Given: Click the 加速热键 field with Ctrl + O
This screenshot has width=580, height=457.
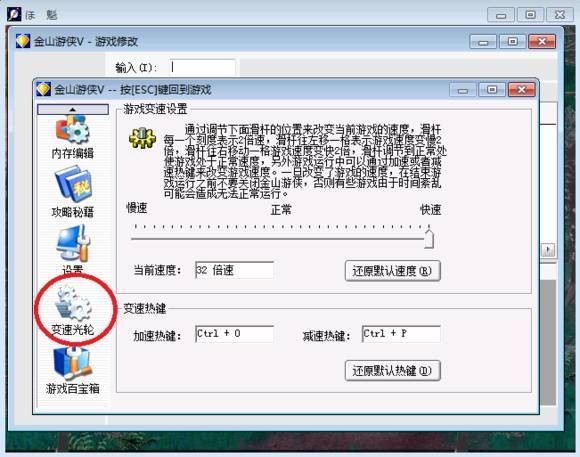Looking at the screenshot, I should pos(235,334).
